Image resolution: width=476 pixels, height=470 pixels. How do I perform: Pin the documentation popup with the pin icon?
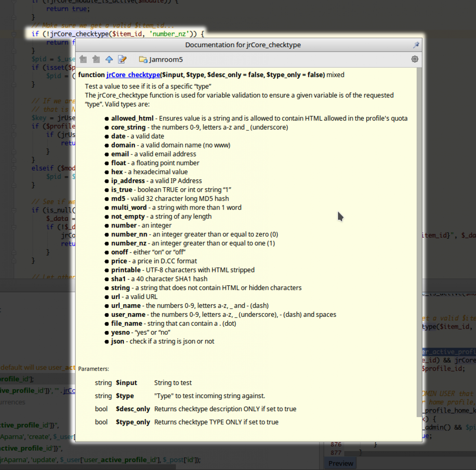point(416,45)
